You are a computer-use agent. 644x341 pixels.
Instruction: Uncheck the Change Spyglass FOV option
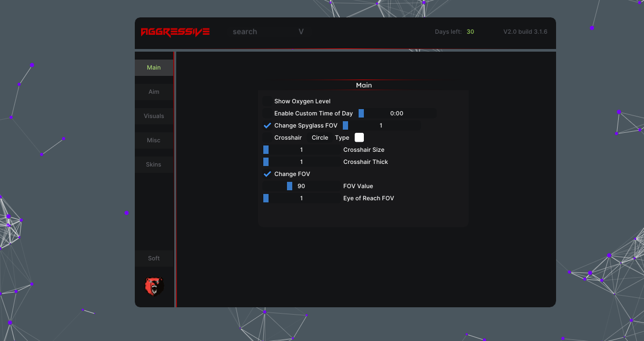267,125
